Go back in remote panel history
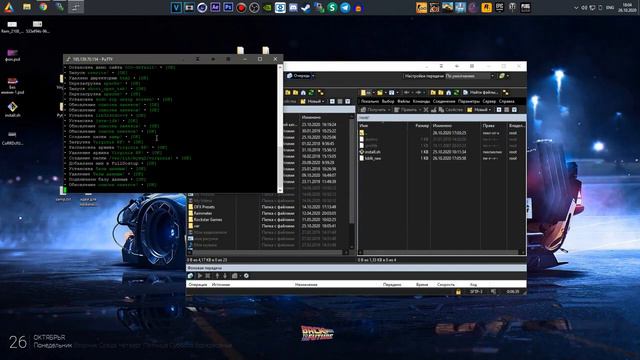 407,93
